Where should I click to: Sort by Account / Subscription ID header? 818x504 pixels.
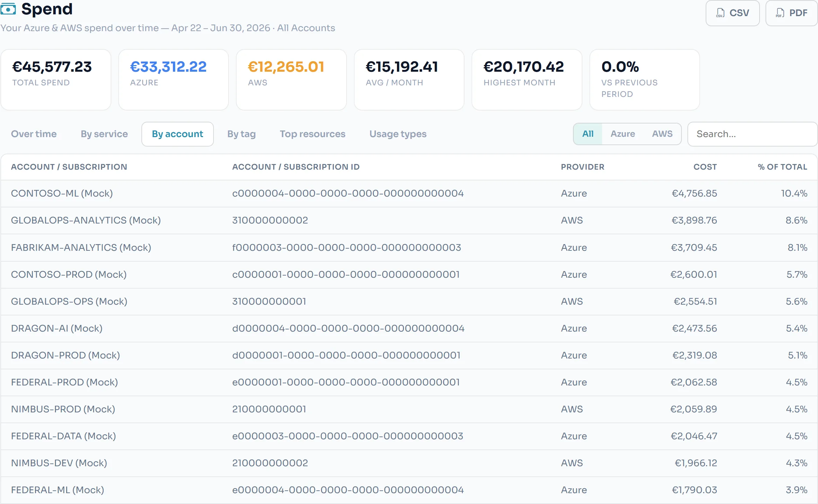pyautogui.click(x=296, y=167)
